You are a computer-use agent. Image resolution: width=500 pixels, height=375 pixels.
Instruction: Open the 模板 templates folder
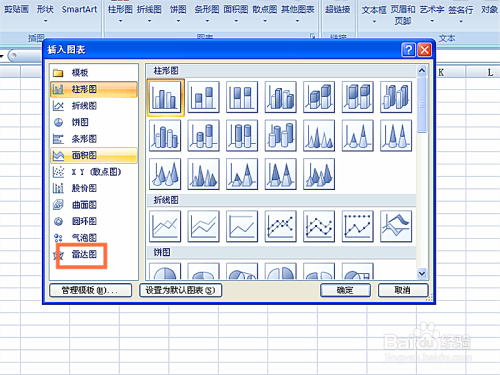tap(94, 73)
